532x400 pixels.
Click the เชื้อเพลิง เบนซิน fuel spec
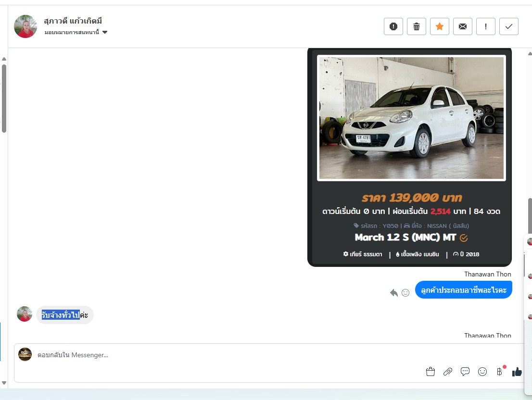tap(418, 254)
